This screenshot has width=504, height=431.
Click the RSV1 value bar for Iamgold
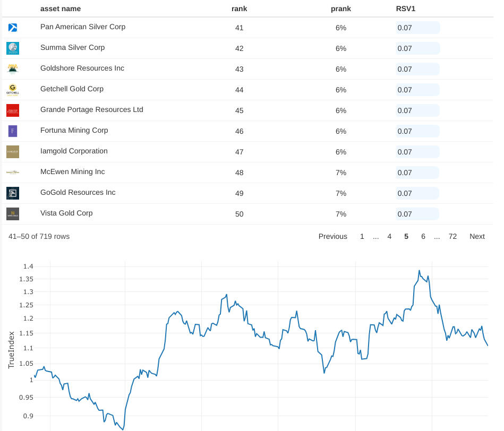417,152
